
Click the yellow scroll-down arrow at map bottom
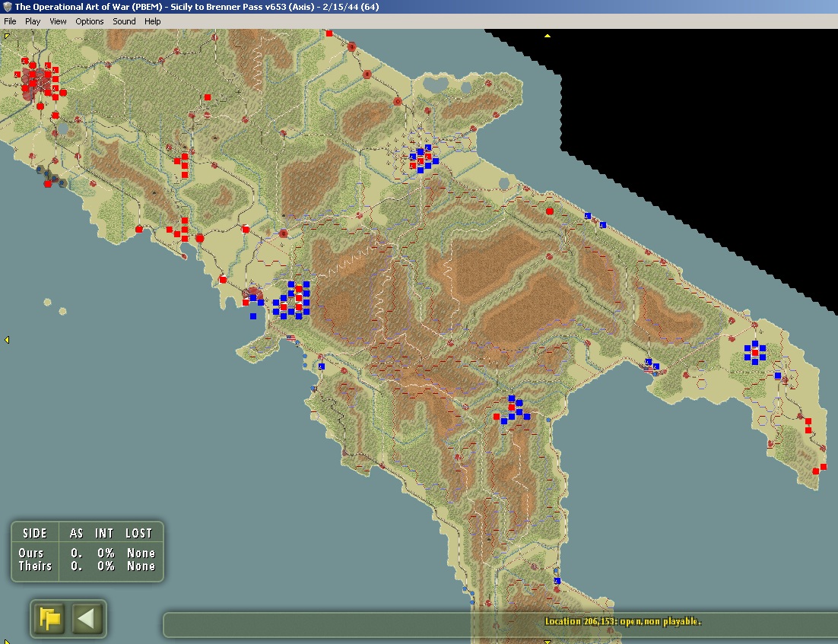(x=548, y=641)
